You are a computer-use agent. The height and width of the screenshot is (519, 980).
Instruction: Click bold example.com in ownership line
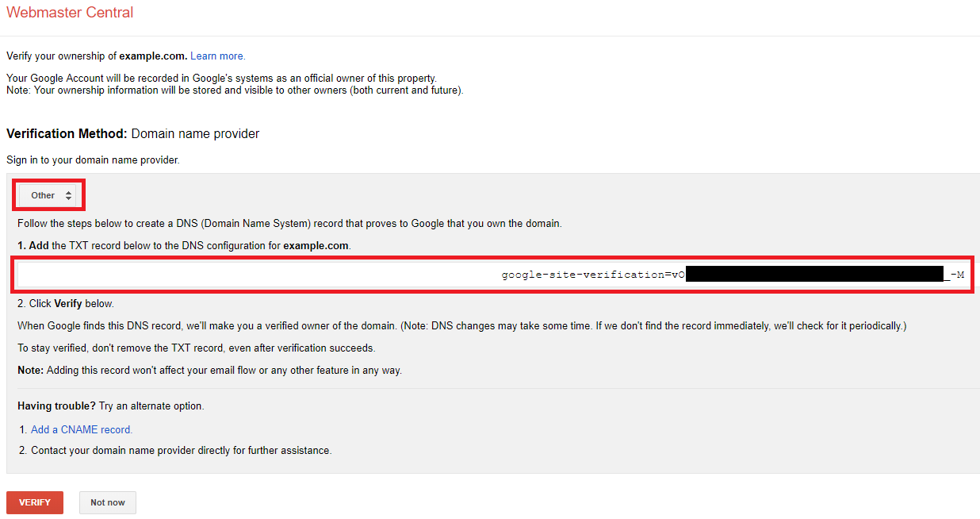[153, 56]
